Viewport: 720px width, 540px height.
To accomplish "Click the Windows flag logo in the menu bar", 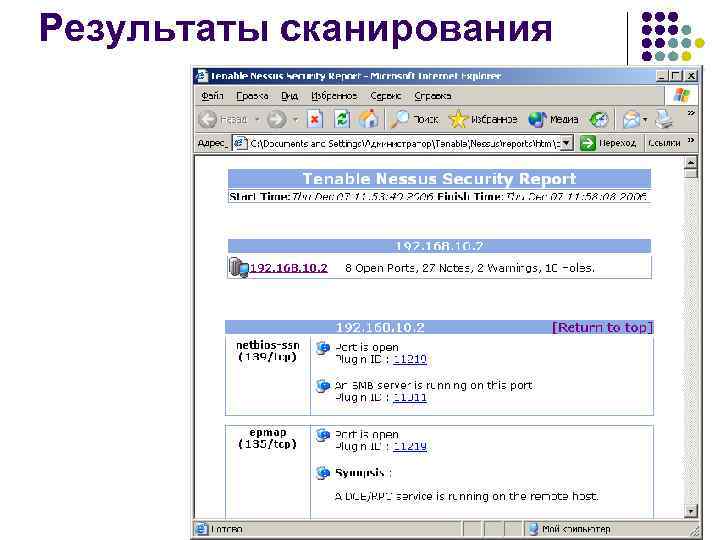I will (682, 96).
